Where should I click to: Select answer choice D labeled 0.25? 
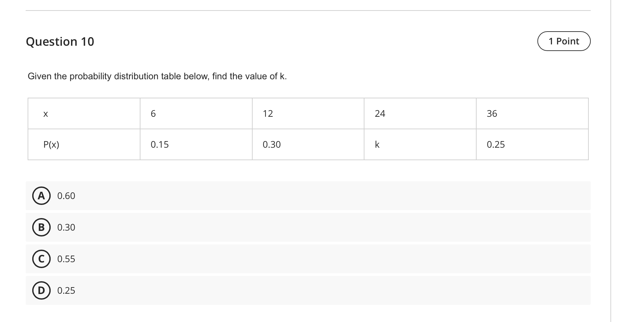coord(41,290)
